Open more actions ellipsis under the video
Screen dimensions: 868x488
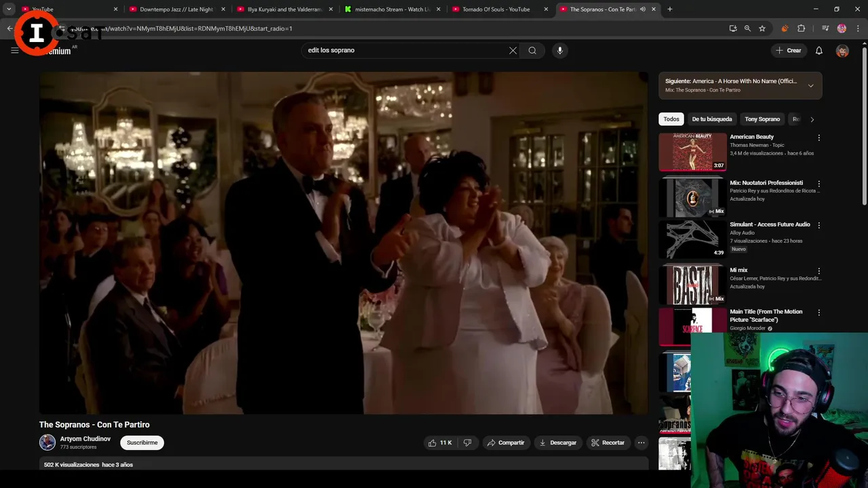(641, 443)
